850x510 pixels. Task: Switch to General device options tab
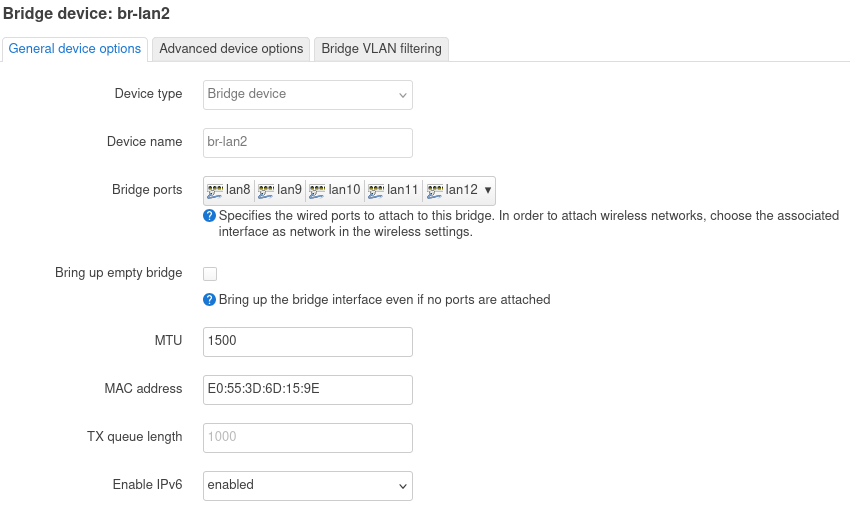click(x=75, y=49)
